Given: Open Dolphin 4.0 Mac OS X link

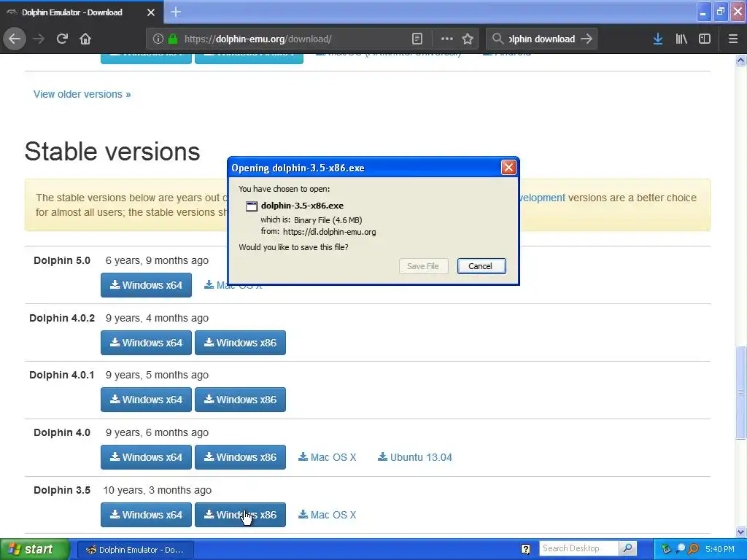Looking at the screenshot, I should pos(328,457).
